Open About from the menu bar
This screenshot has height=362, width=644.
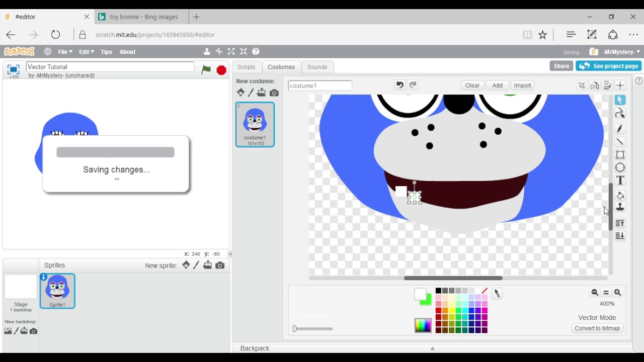(127, 52)
